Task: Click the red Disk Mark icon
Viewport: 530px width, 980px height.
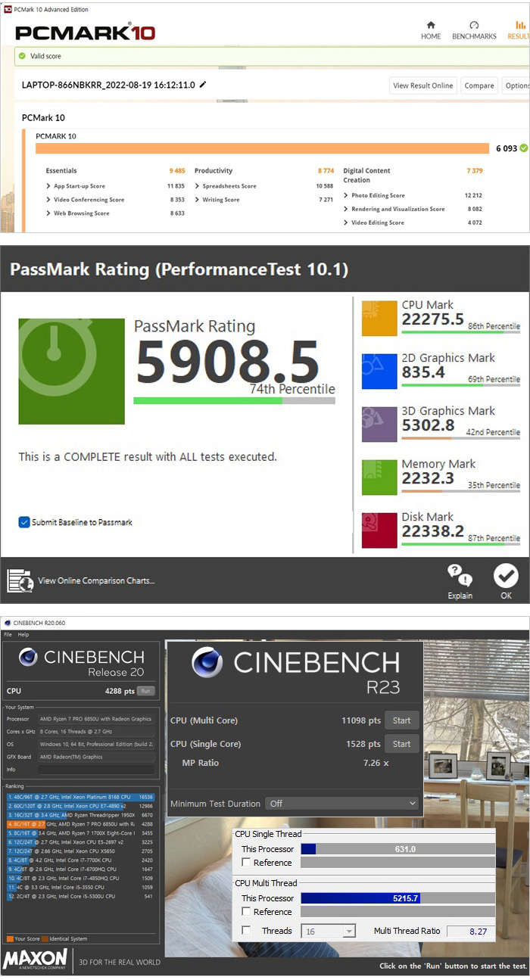Action: [x=379, y=530]
